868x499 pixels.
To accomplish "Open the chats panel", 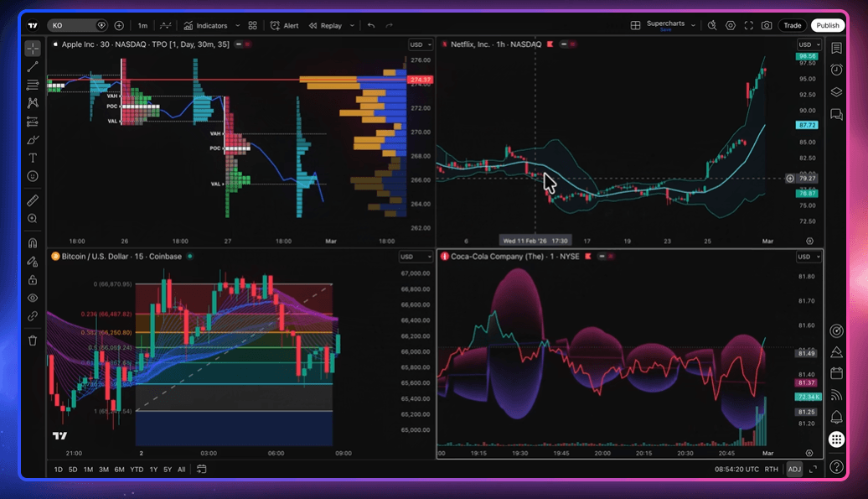I will point(836,115).
